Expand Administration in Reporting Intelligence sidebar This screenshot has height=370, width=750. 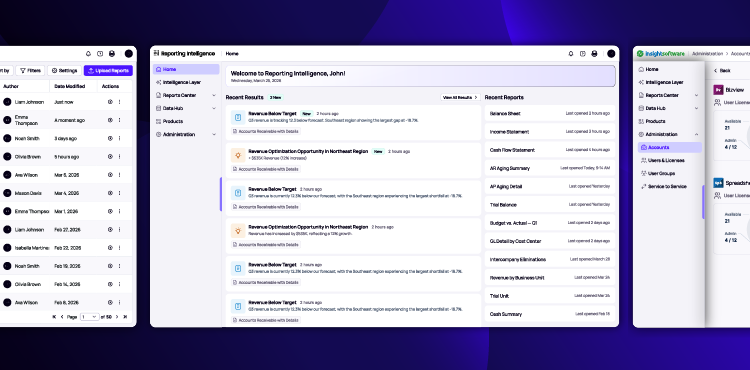point(214,134)
